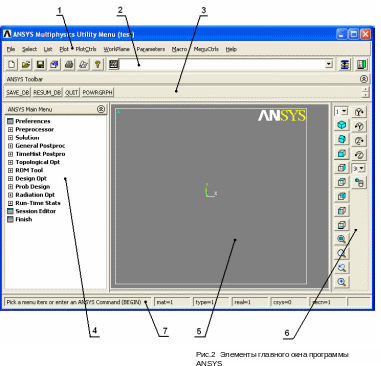The width and height of the screenshot is (381, 366).
Task: Open the command history dropdown arrow
Action: 329,64
